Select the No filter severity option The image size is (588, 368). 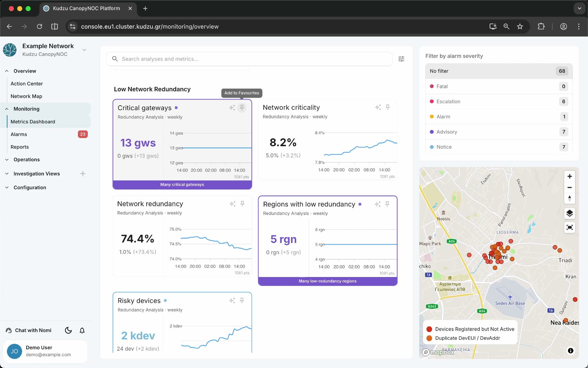click(499, 71)
